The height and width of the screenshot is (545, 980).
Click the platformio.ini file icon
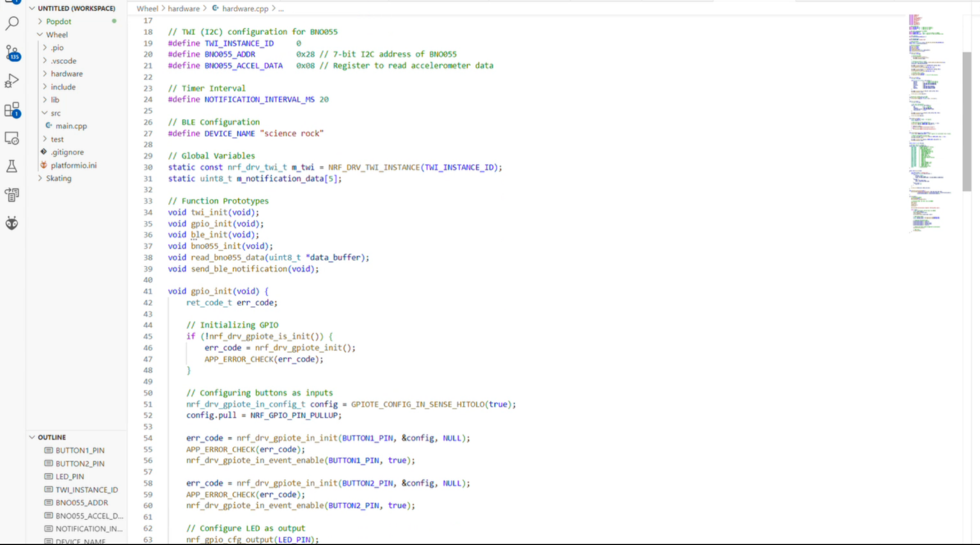44,165
